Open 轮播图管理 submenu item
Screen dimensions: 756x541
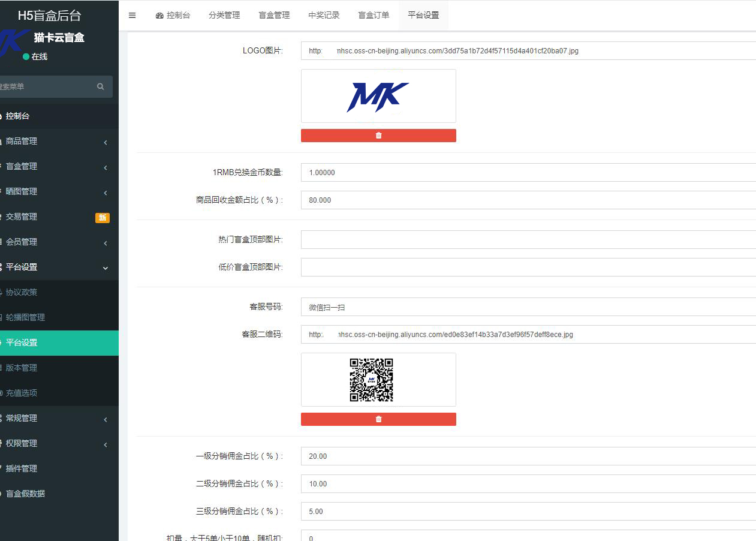click(59, 318)
